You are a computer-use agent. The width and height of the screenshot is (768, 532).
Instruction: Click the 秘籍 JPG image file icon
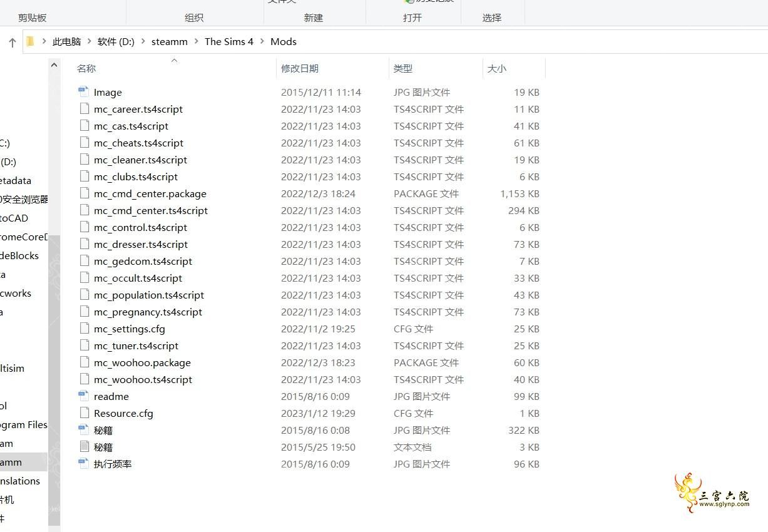click(84, 430)
